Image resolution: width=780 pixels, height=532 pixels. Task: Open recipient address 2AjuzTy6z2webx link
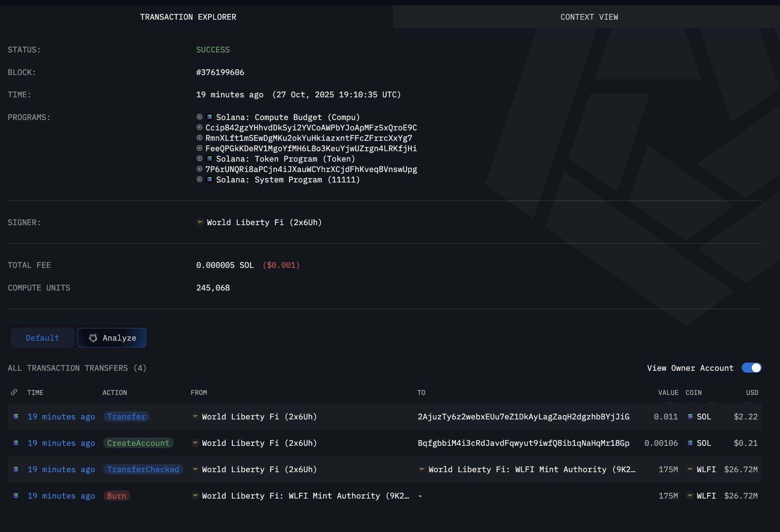[x=523, y=417]
